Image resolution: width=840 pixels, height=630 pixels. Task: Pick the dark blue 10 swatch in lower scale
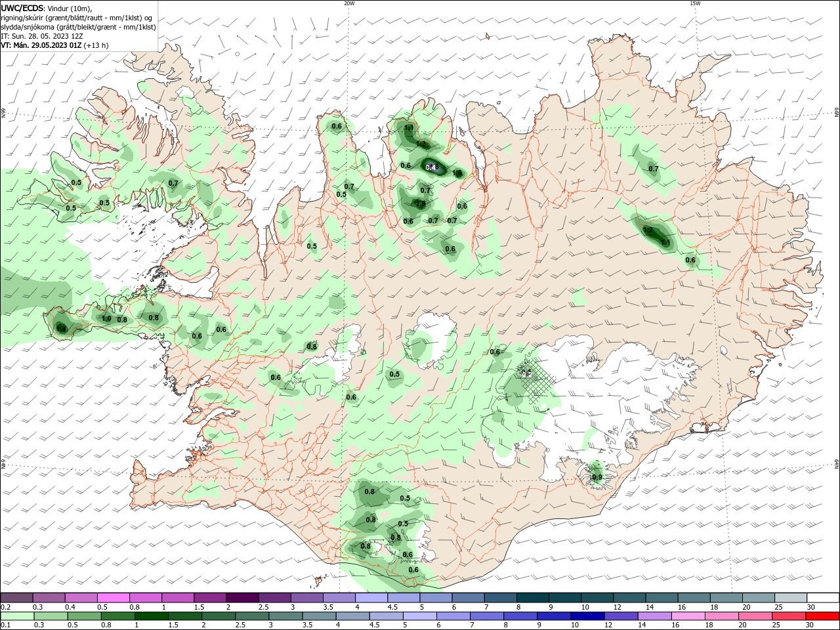coord(586,616)
